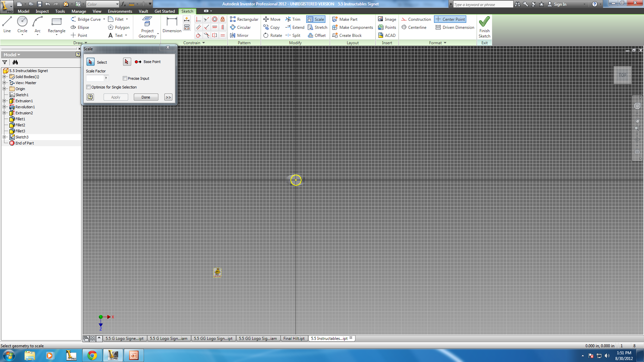Choose the Bridge Curve tool

(x=86, y=19)
